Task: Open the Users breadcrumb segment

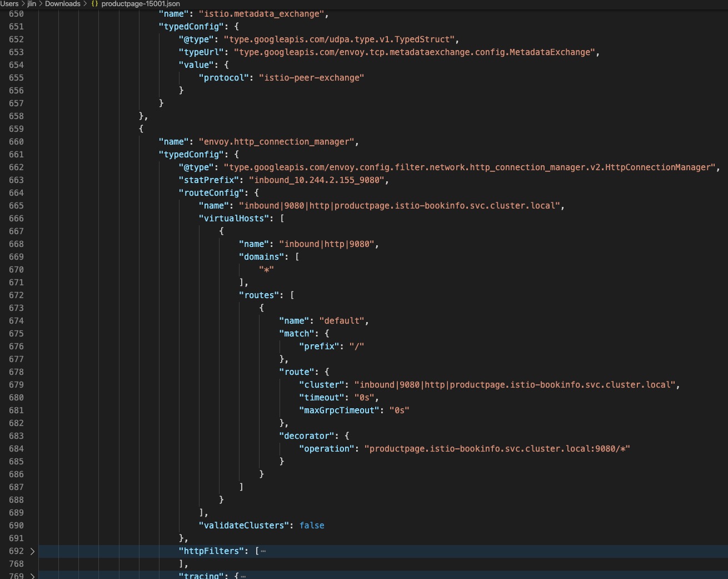Action: [x=9, y=4]
